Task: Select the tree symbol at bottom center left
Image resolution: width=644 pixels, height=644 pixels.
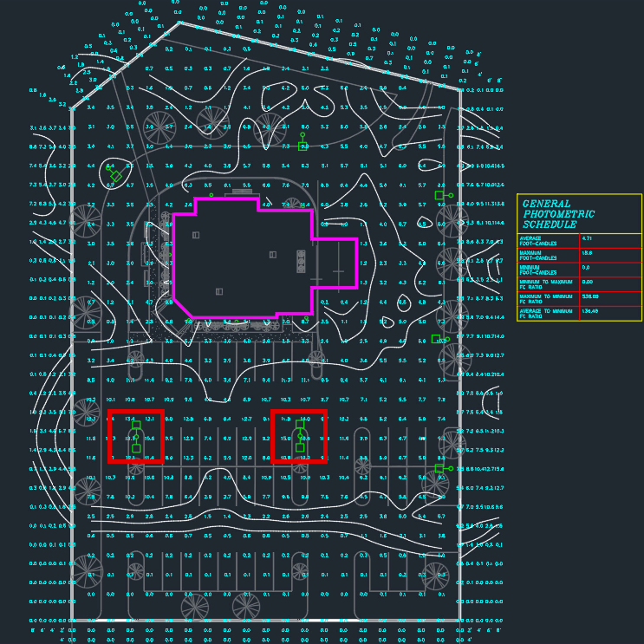Action: (x=195, y=607)
